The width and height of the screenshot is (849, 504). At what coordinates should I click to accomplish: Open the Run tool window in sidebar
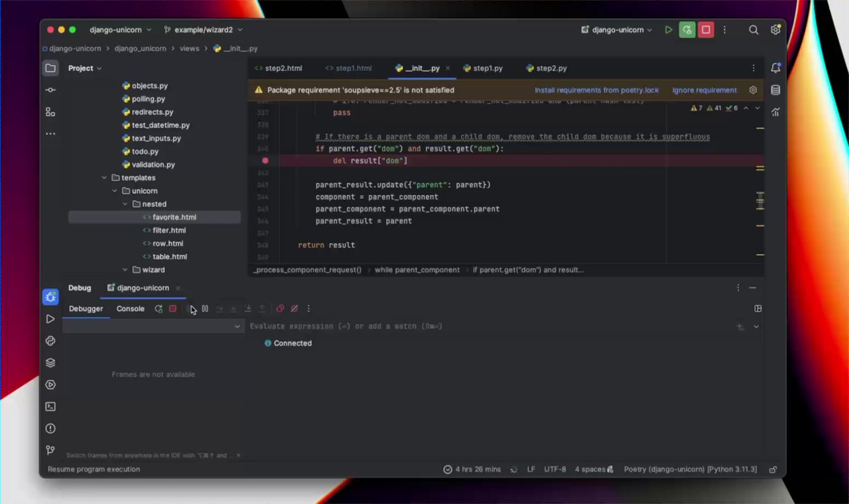50,319
